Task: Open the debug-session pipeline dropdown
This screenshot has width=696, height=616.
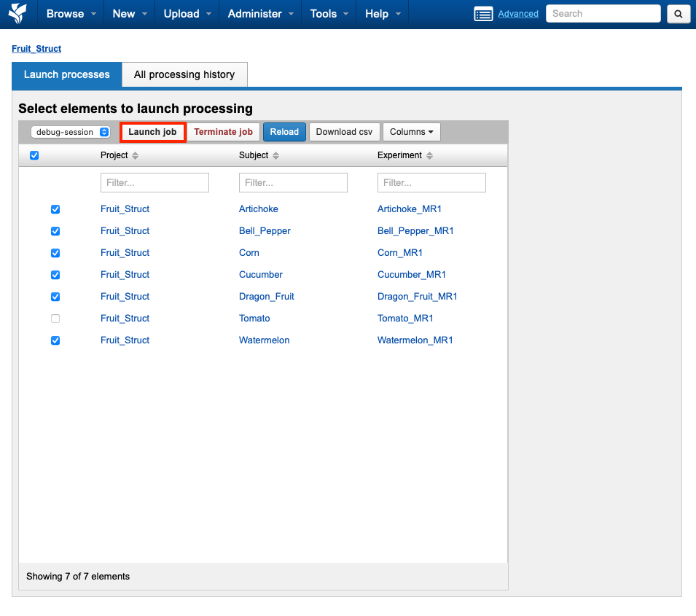Action: (71, 132)
